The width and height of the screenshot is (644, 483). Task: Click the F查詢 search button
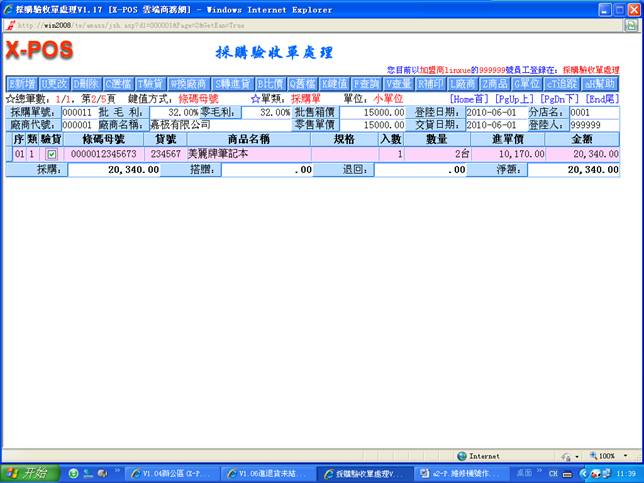(x=367, y=84)
